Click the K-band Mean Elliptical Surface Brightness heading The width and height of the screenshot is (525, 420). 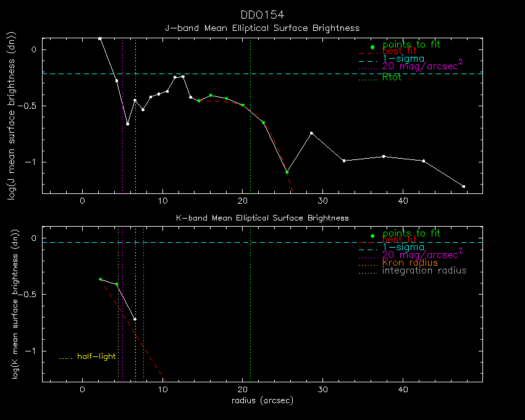262,218
